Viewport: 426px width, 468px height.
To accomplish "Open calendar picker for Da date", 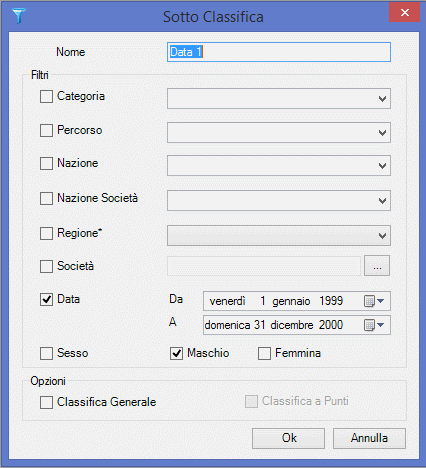I will [x=374, y=301].
